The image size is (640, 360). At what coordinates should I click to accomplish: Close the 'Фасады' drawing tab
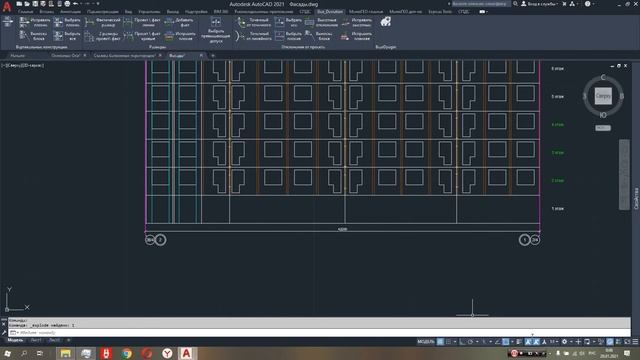[x=201, y=56]
